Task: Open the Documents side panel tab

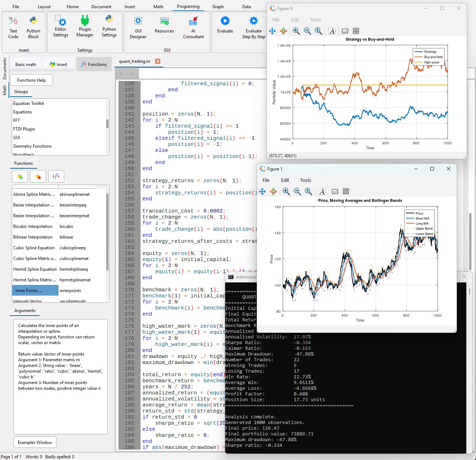Action: tap(5, 68)
